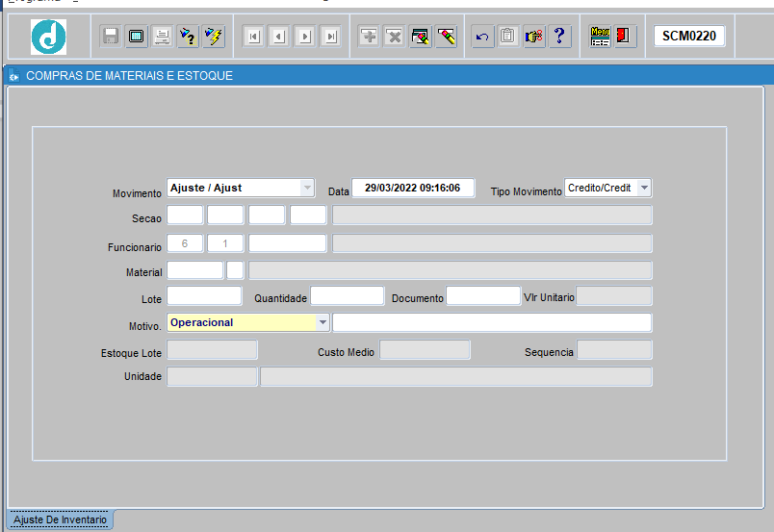Click the Unidade description field

click(x=456, y=376)
